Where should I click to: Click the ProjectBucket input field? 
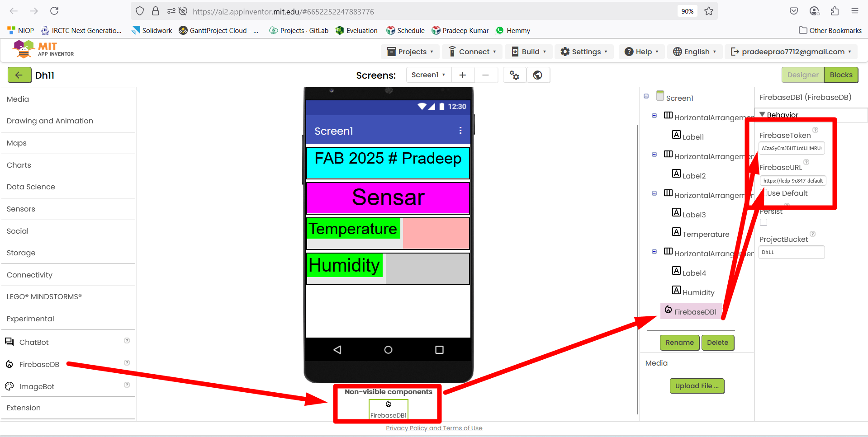pyautogui.click(x=792, y=252)
